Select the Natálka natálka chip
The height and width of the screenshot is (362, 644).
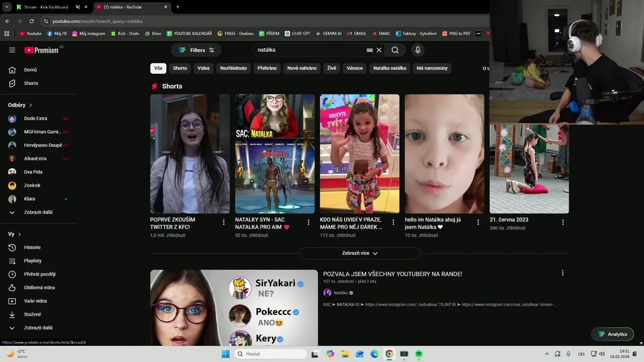tap(389, 68)
